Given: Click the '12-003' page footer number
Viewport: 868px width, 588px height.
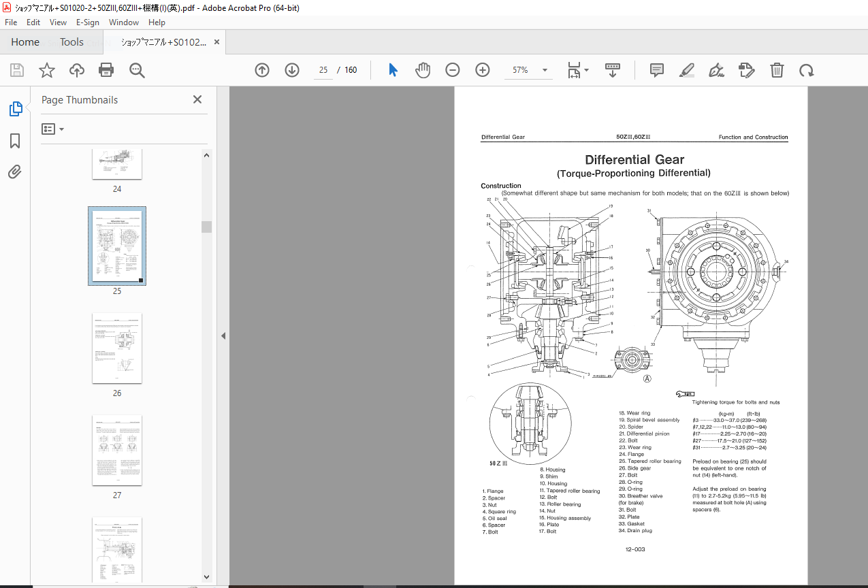Looking at the screenshot, I should click(x=634, y=549).
